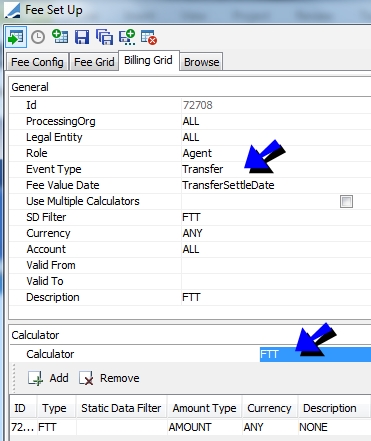Click the Use Multiple Calculators label
371x441 pixels.
point(83,201)
